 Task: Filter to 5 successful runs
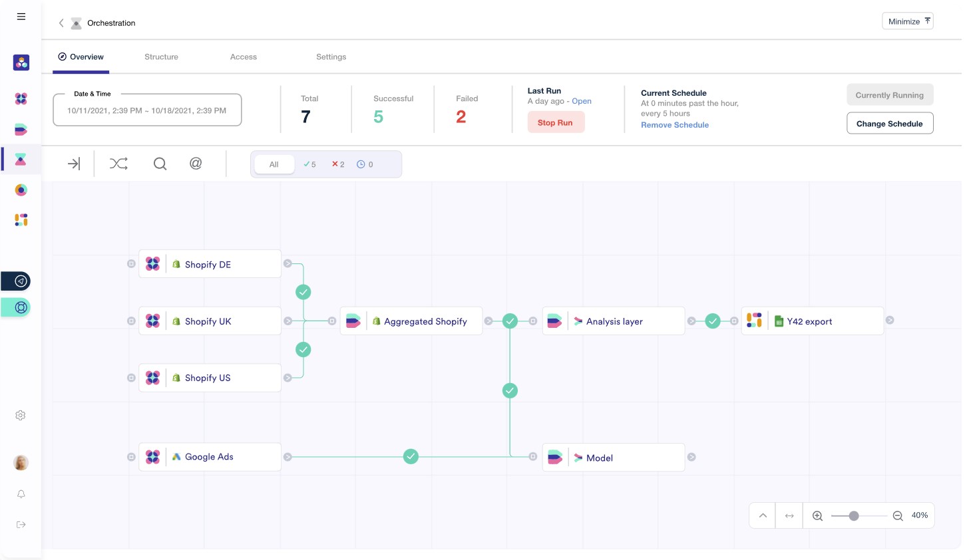[309, 165]
